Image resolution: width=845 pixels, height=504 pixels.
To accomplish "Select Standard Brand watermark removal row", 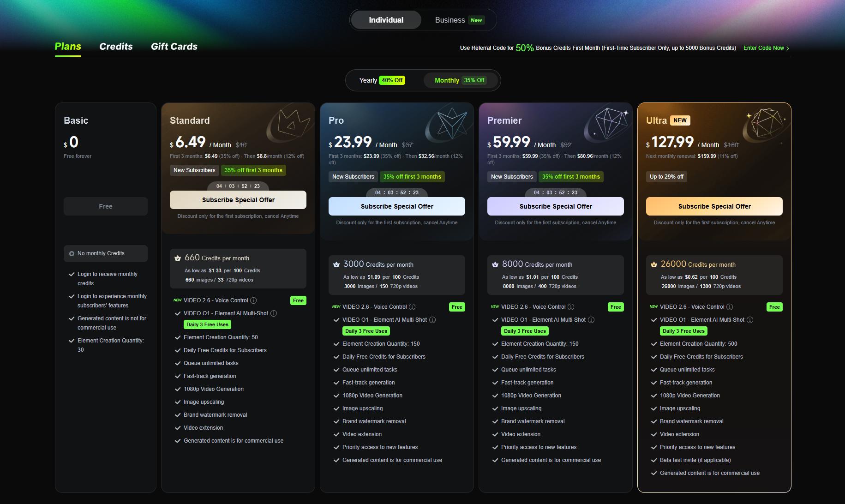I will (211, 415).
